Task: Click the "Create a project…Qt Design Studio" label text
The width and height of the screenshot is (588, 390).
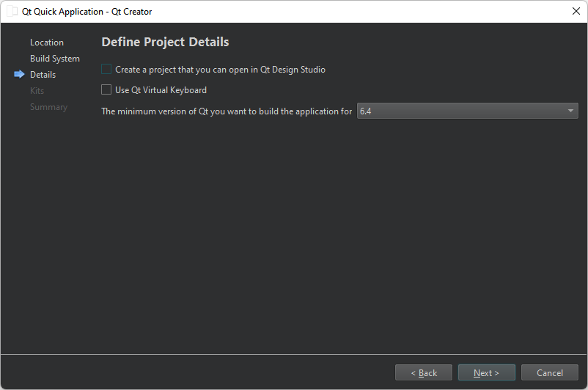Action: pos(220,70)
